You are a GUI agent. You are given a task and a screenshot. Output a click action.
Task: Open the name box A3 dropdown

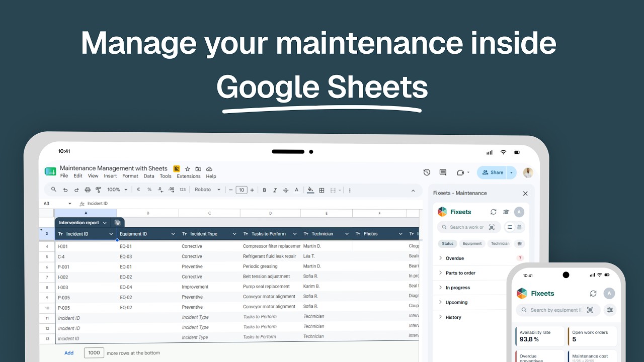coord(70,204)
